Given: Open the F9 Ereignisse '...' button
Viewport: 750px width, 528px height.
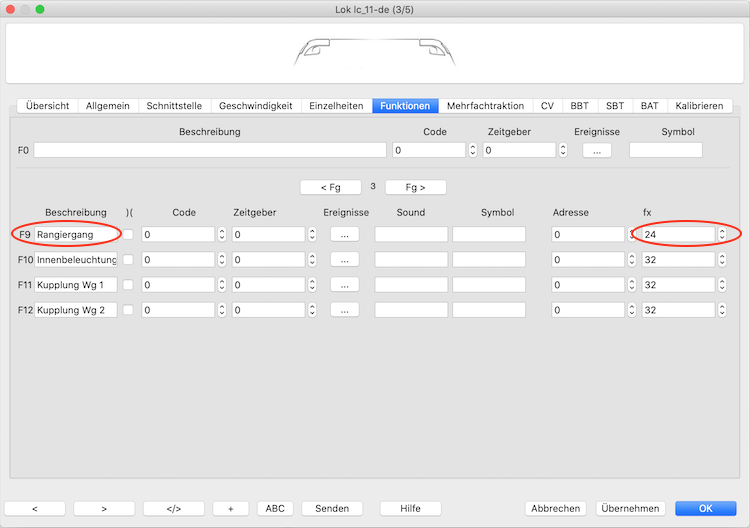Looking at the screenshot, I should 344,234.
